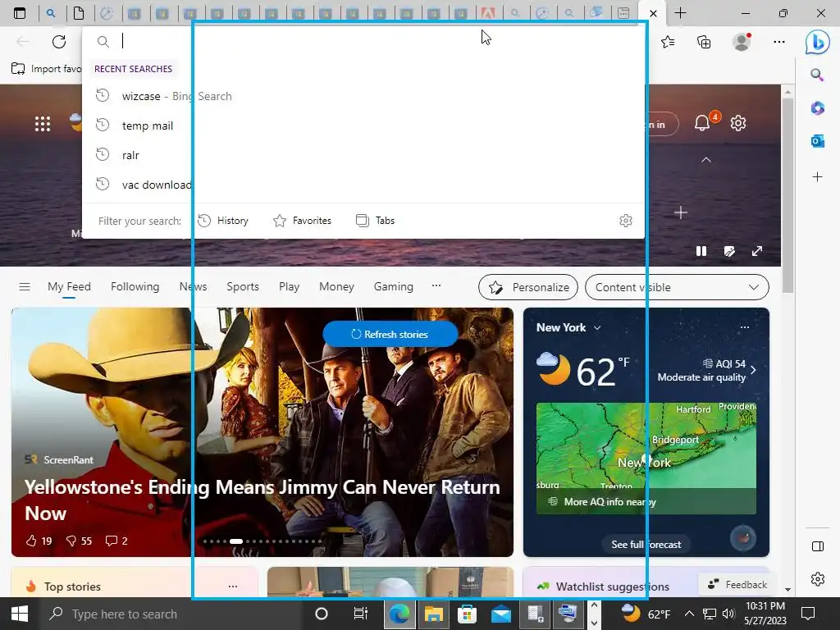Pause the background video

click(x=701, y=251)
